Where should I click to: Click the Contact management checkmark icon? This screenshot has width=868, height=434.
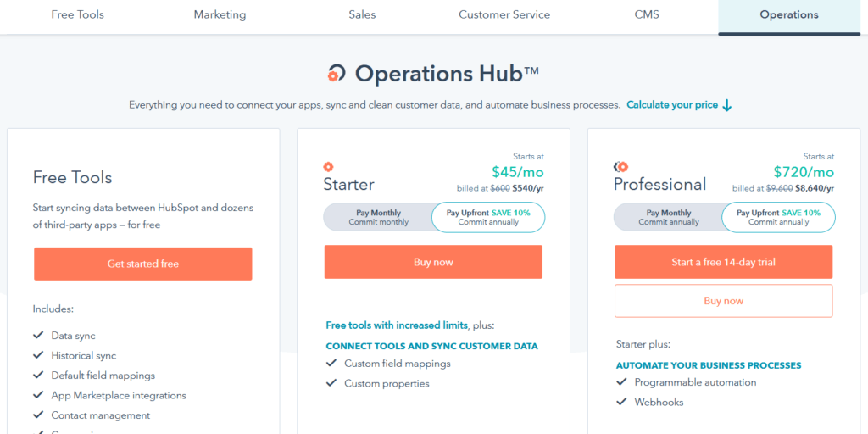(x=38, y=415)
